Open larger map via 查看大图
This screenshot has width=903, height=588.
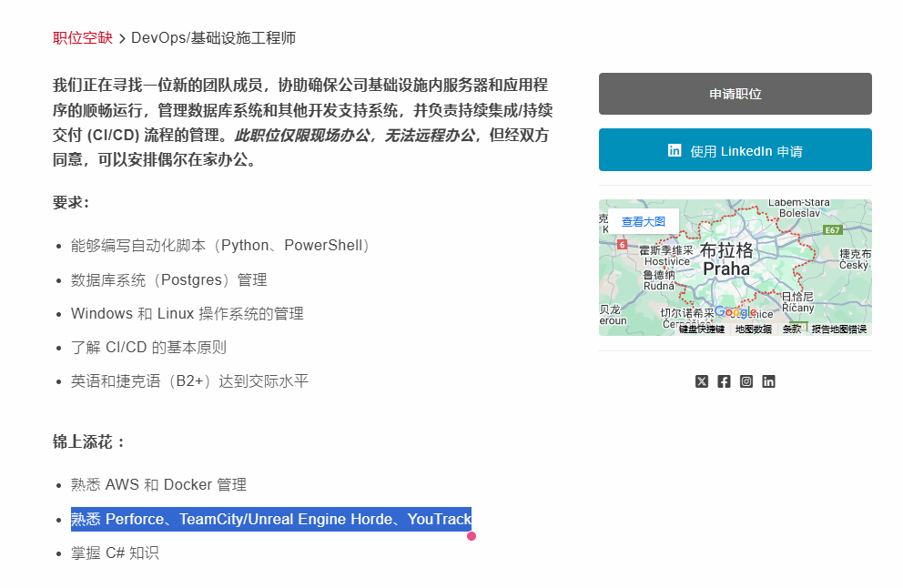[x=644, y=222]
